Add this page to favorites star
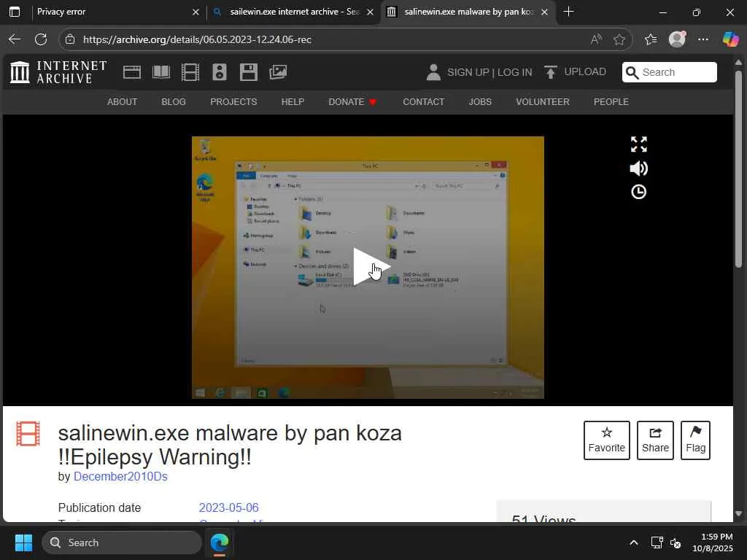 tap(619, 39)
